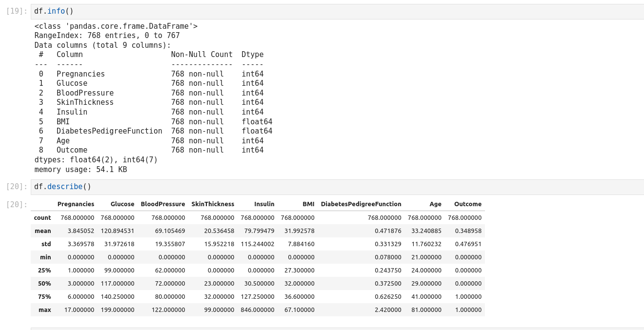Click the Insulin table column header

tap(264, 204)
